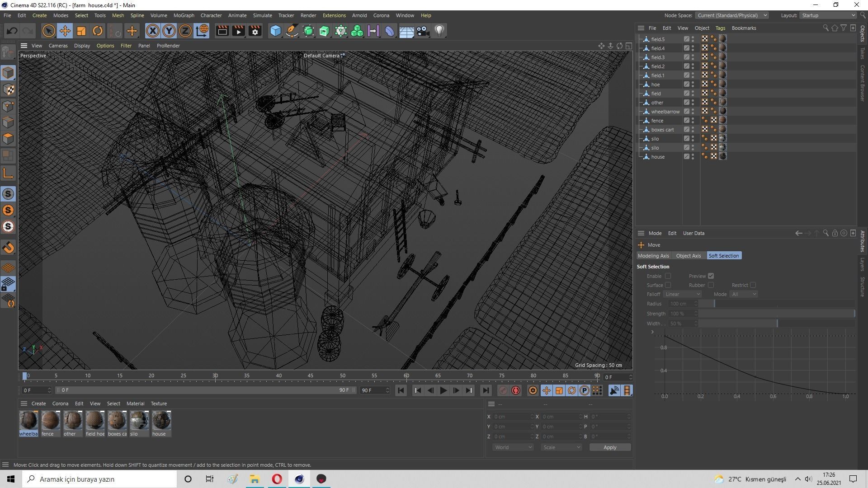
Task: Render to Picture Viewer icon
Action: click(x=238, y=31)
